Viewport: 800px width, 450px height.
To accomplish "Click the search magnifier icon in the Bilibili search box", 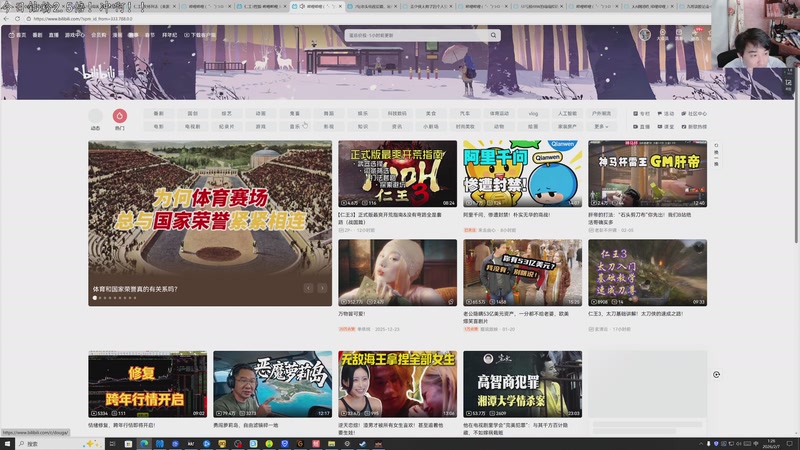I will [493, 35].
